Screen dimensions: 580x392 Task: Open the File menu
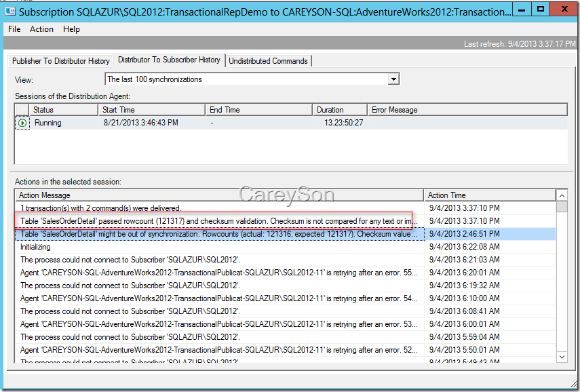[14, 29]
